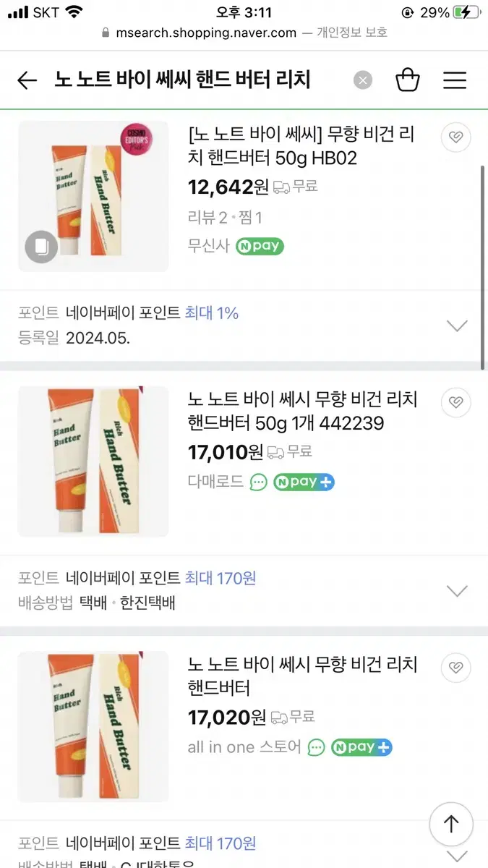Toggle wishlist heart for 12,642원 item

tap(455, 137)
